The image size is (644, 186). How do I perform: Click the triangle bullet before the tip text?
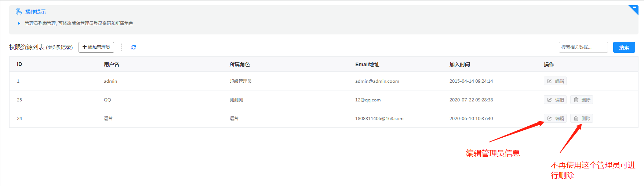(19, 23)
